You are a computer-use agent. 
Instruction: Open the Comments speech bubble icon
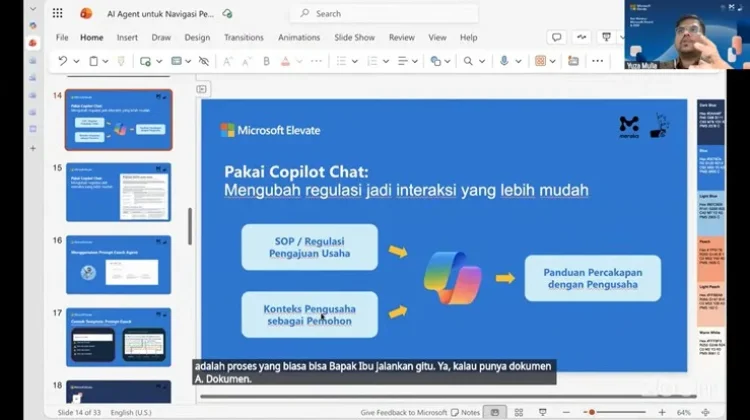[556, 37]
